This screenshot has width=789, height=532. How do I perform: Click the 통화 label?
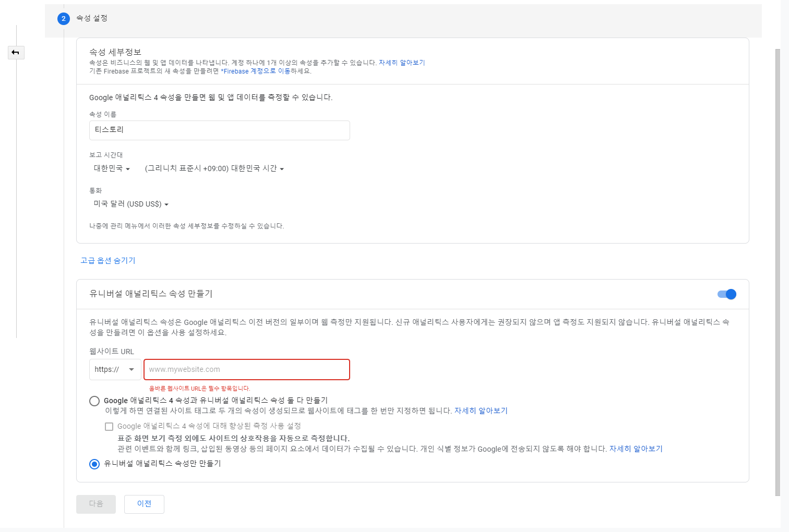(95, 190)
